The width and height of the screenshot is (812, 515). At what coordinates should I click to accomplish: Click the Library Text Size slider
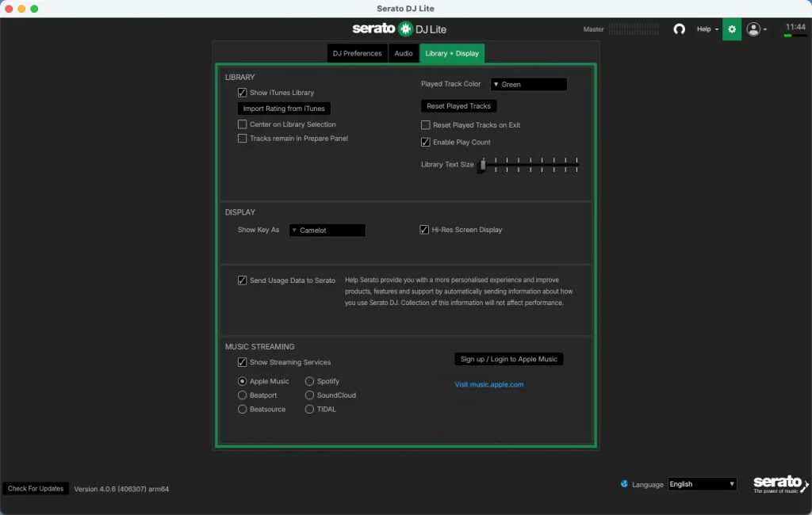[482, 164]
